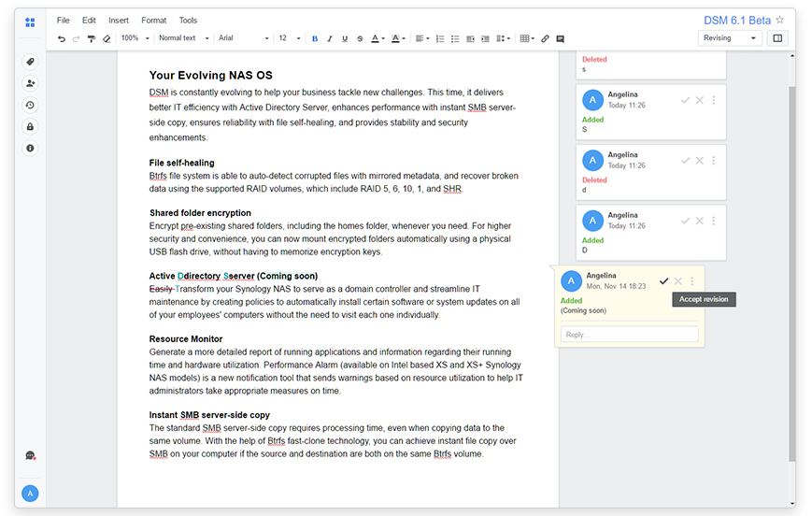
Task: Click the Your Evolving NAS OS heading
Action: 211,75
